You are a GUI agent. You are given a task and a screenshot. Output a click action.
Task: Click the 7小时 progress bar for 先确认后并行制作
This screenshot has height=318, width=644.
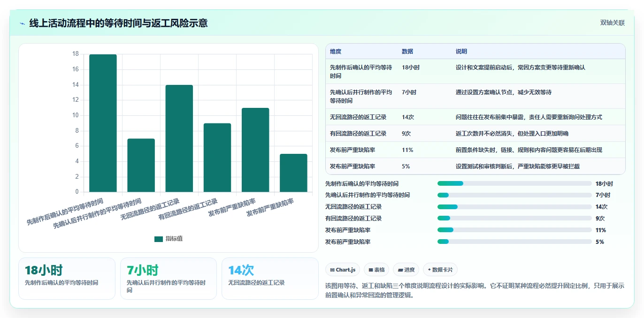pos(514,195)
